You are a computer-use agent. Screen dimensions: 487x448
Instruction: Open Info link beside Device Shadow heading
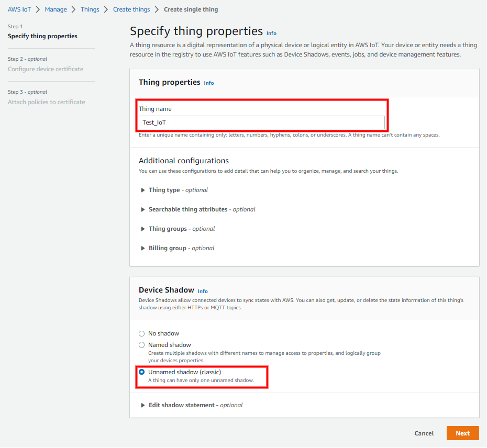point(203,291)
